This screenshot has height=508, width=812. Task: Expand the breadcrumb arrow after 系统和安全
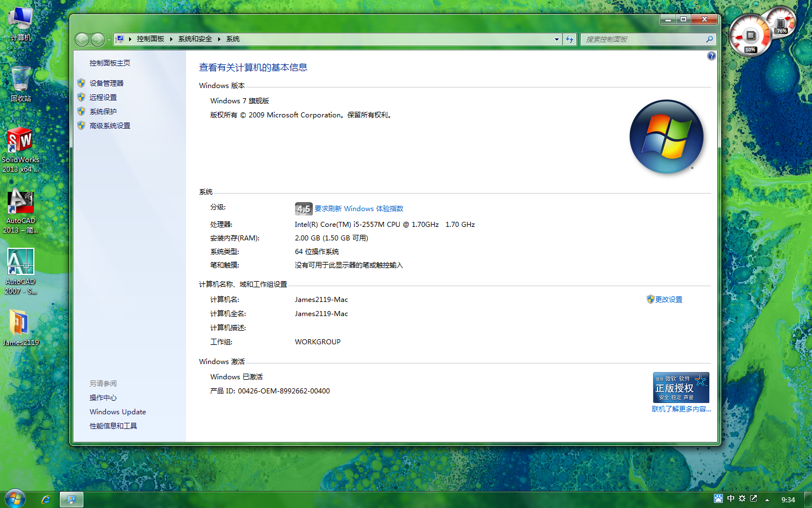coord(219,39)
